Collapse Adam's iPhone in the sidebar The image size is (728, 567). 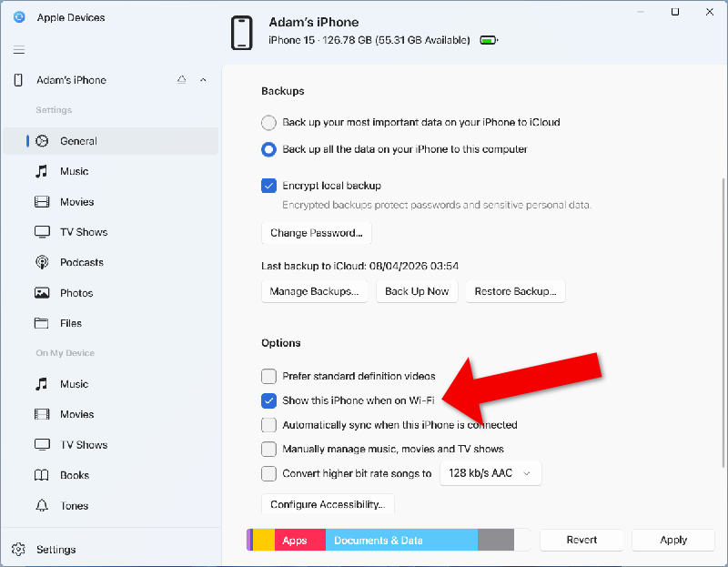203,80
